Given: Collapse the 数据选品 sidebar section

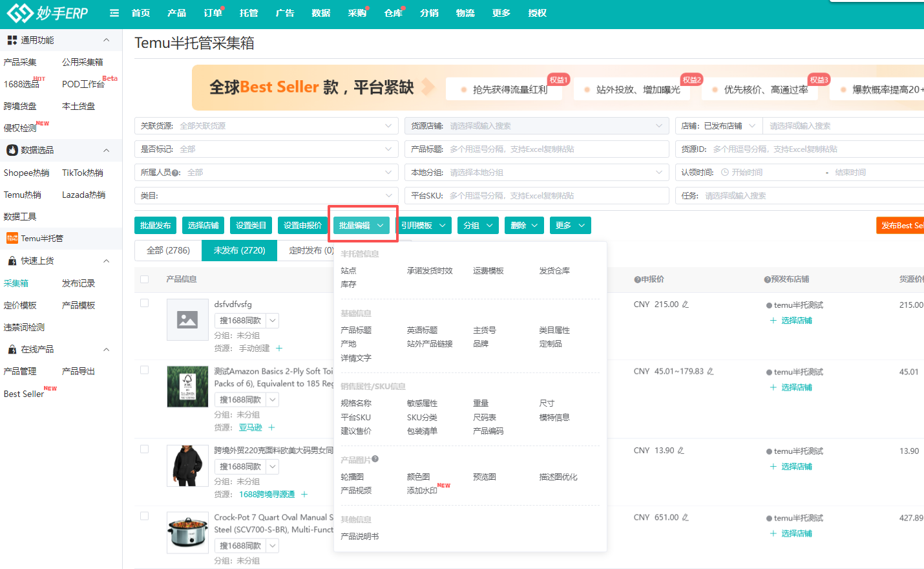Looking at the screenshot, I should pyautogui.click(x=107, y=150).
